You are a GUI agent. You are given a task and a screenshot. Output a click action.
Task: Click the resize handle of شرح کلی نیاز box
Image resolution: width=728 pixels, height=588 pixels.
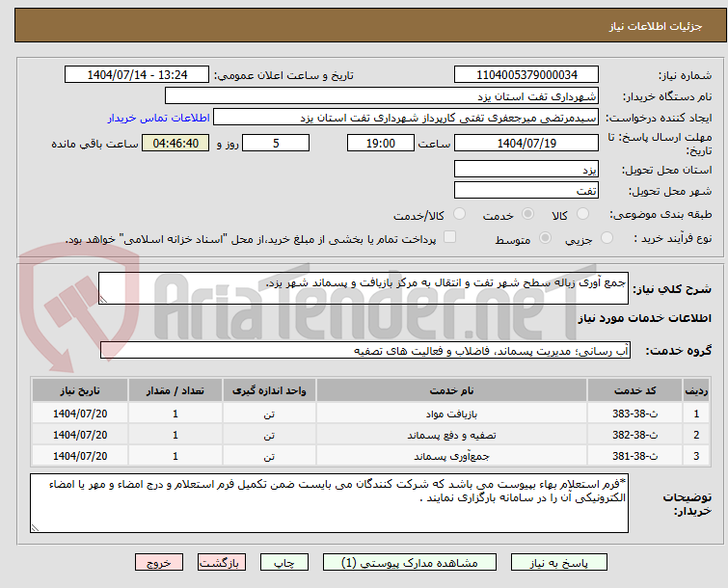(x=103, y=300)
